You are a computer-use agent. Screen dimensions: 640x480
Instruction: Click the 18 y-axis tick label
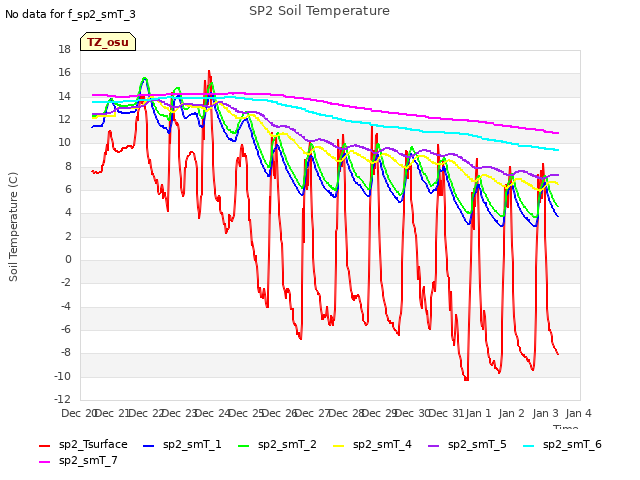pos(64,50)
